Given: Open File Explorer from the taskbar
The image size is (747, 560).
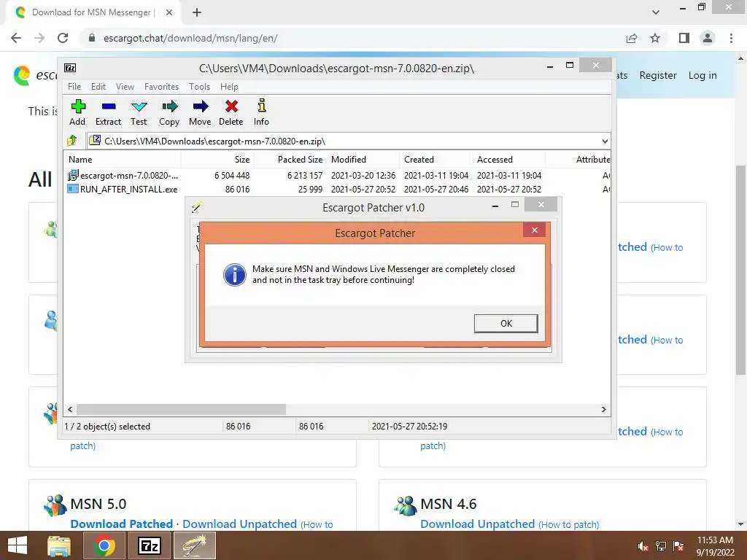Looking at the screenshot, I should click(x=59, y=545).
